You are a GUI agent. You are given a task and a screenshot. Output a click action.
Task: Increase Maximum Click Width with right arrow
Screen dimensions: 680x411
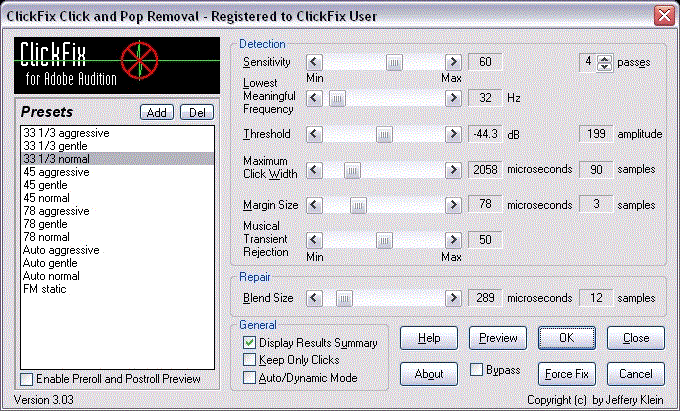(x=453, y=170)
